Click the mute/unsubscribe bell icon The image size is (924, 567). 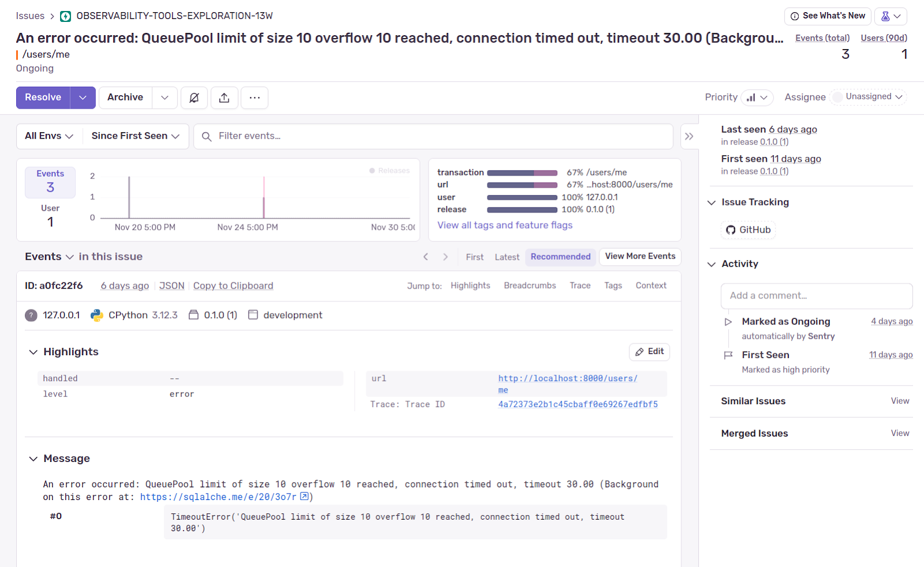[194, 98]
